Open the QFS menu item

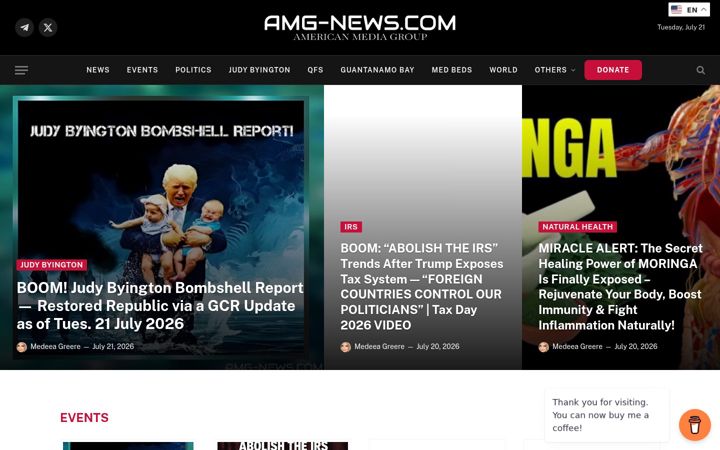point(315,70)
